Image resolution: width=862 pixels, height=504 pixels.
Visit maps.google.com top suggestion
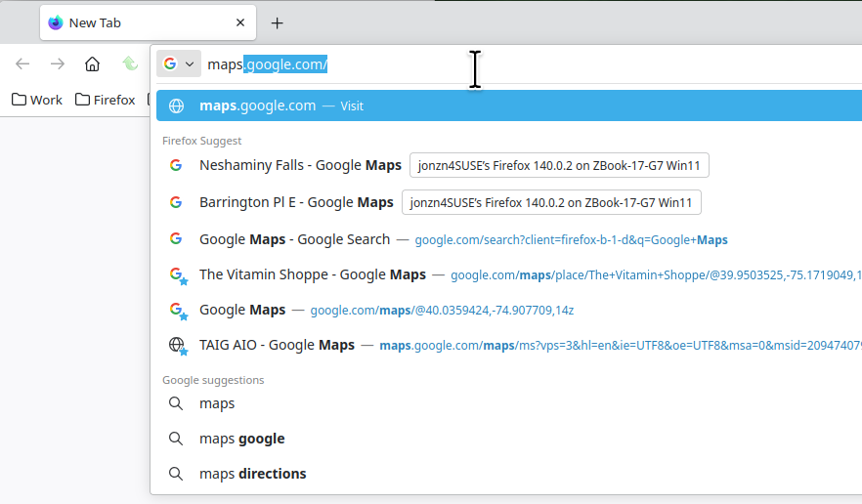point(509,105)
